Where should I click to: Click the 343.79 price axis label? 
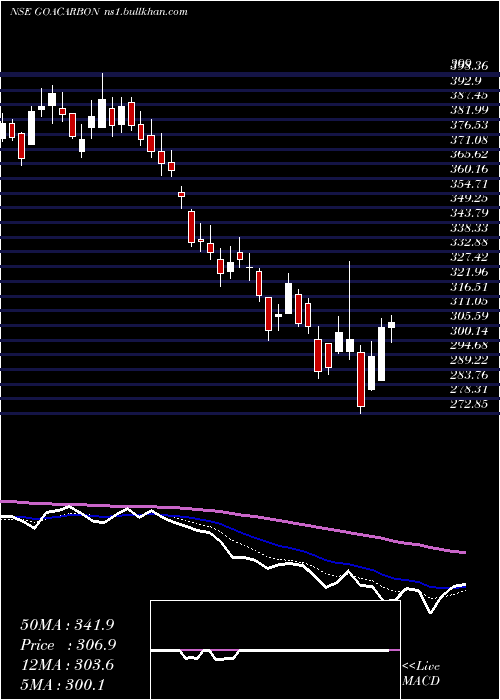[x=468, y=213]
